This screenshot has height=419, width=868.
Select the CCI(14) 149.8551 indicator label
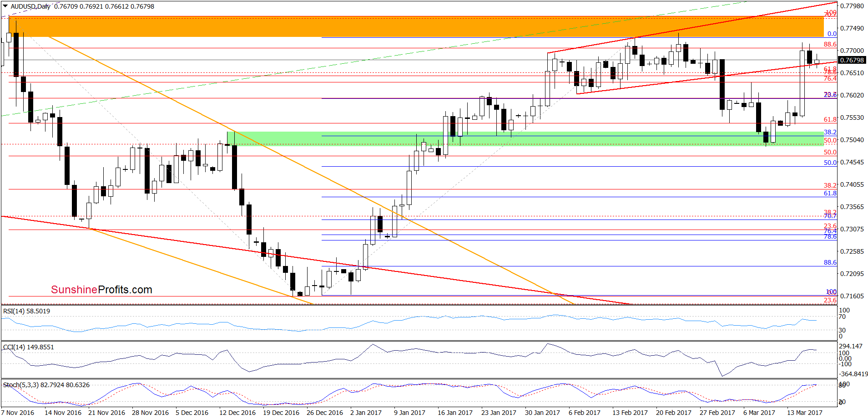(x=28, y=347)
